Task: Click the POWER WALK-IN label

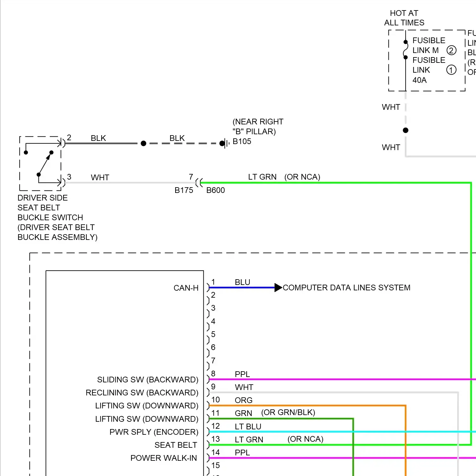Action: pyautogui.click(x=164, y=458)
